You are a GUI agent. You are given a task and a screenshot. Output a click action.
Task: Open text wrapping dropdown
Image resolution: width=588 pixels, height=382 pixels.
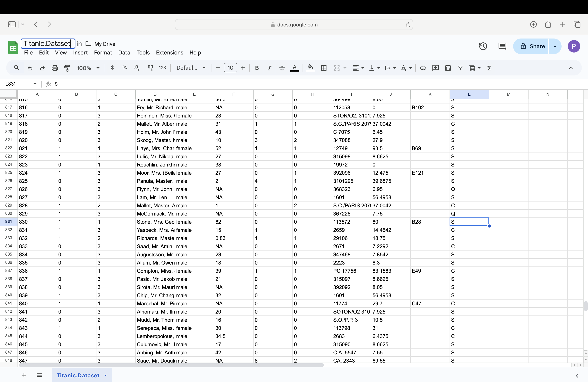click(390, 68)
